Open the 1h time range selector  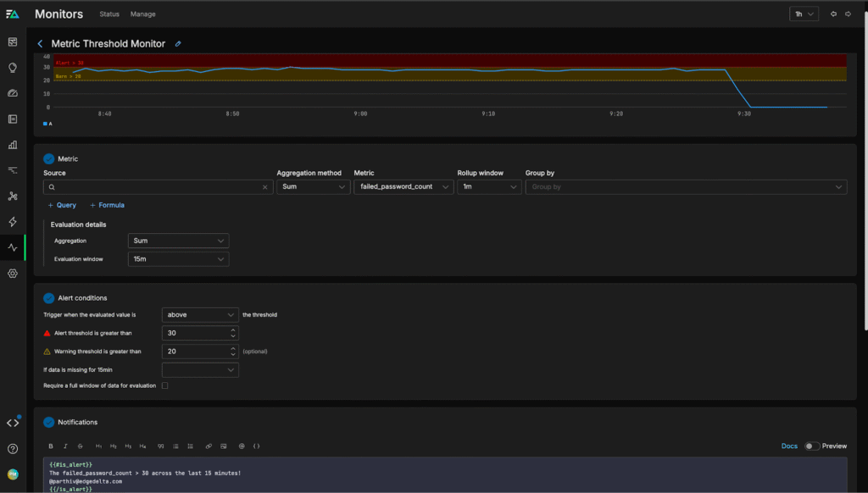coord(803,14)
